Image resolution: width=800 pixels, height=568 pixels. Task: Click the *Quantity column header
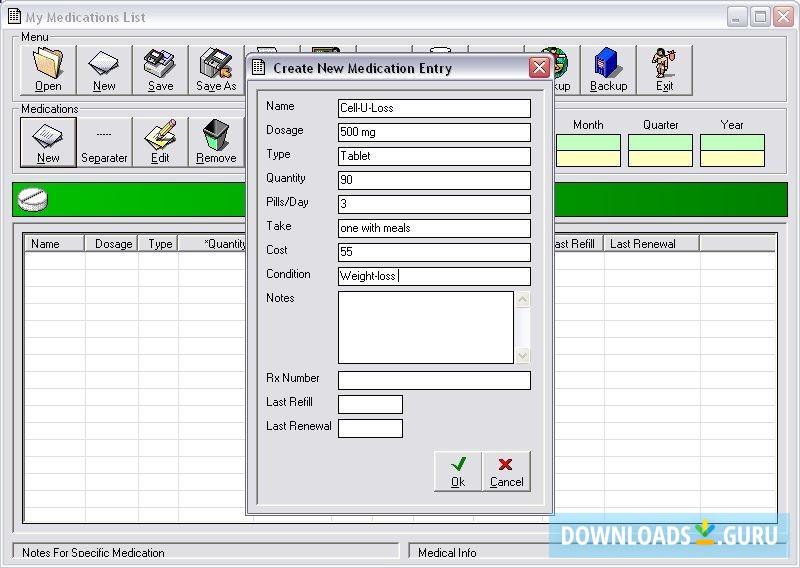click(x=212, y=244)
